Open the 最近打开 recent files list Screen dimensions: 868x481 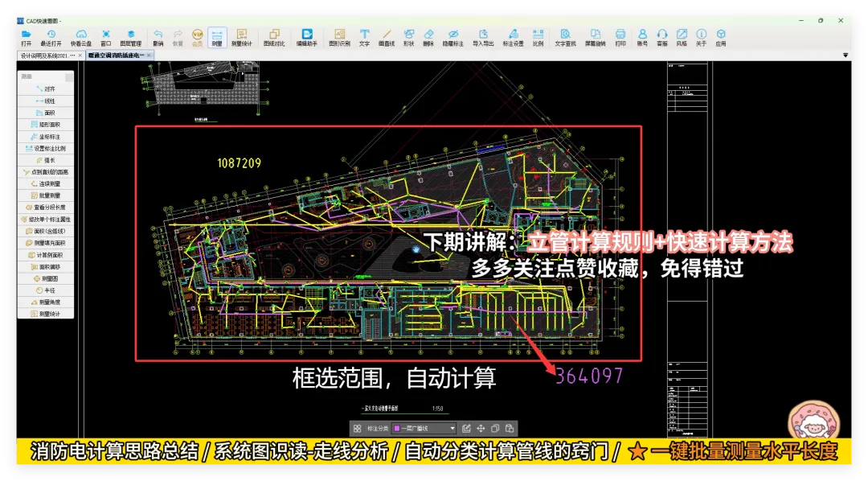(51, 38)
